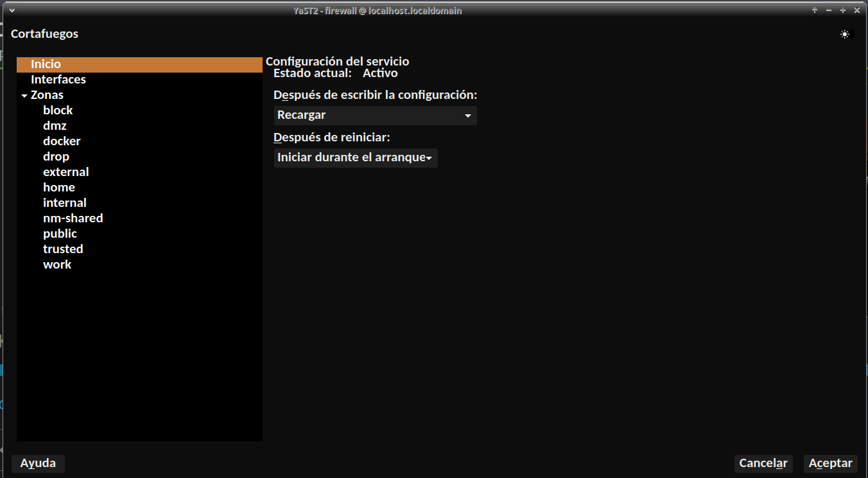Select the trusted zone
The height and width of the screenshot is (478, 868).
(63, 249)
